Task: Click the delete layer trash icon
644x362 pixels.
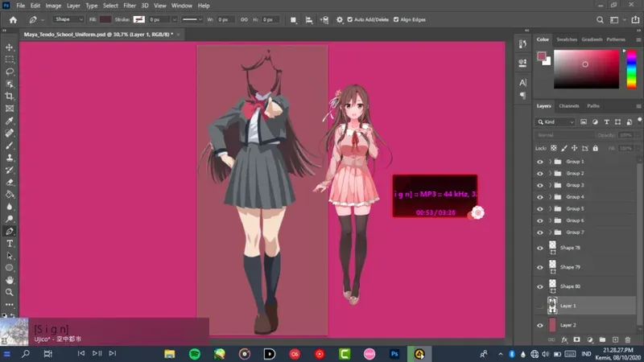Action: tap(628, 339)
